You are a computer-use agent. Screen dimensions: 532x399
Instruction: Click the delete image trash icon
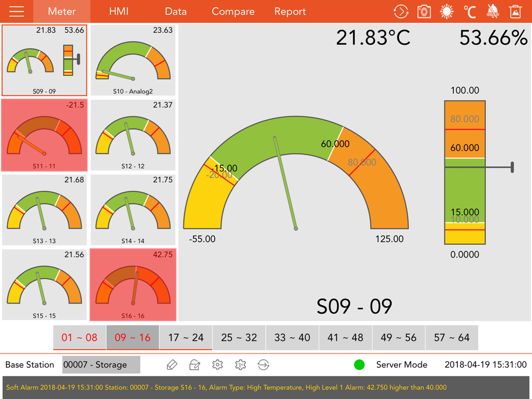click(515, 12)
